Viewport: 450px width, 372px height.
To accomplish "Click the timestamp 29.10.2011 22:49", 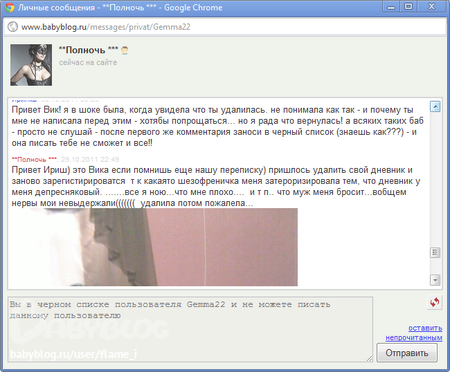I will (x=90, y=159).
